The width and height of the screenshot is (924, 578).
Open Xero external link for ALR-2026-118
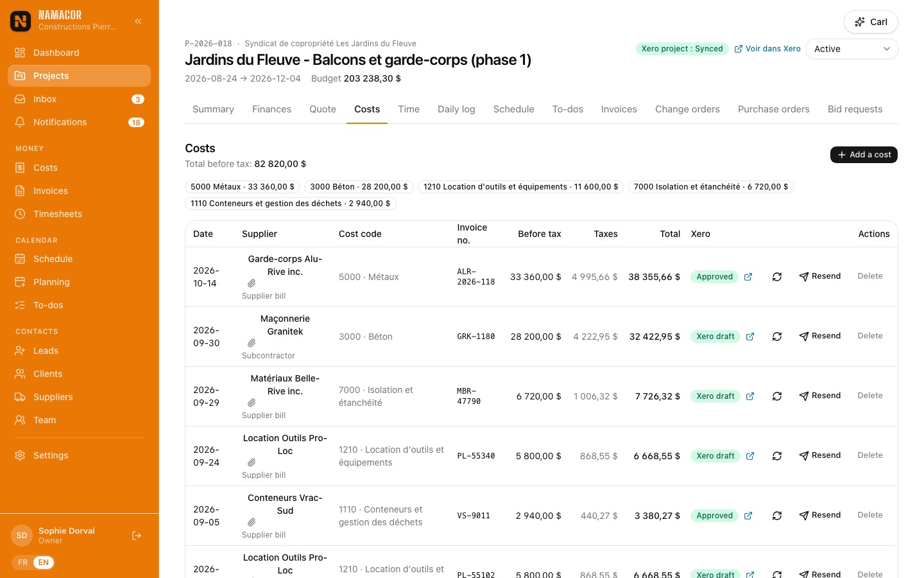click(748, 277)
